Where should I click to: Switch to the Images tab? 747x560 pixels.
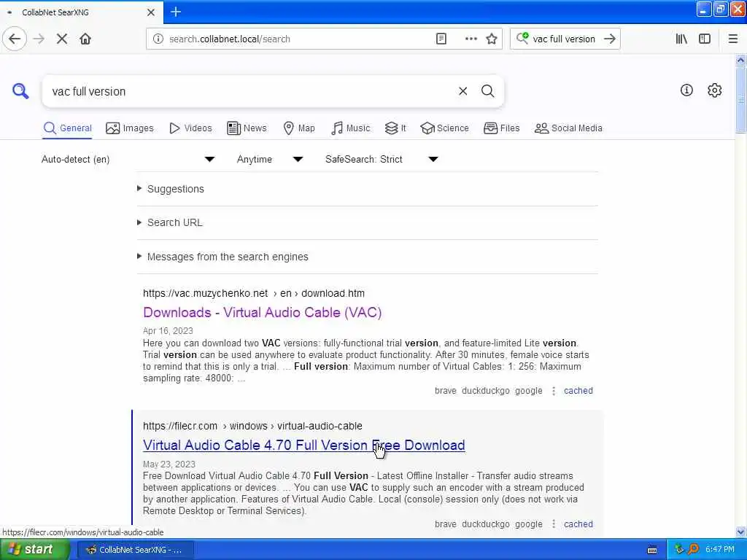(130, 128)
